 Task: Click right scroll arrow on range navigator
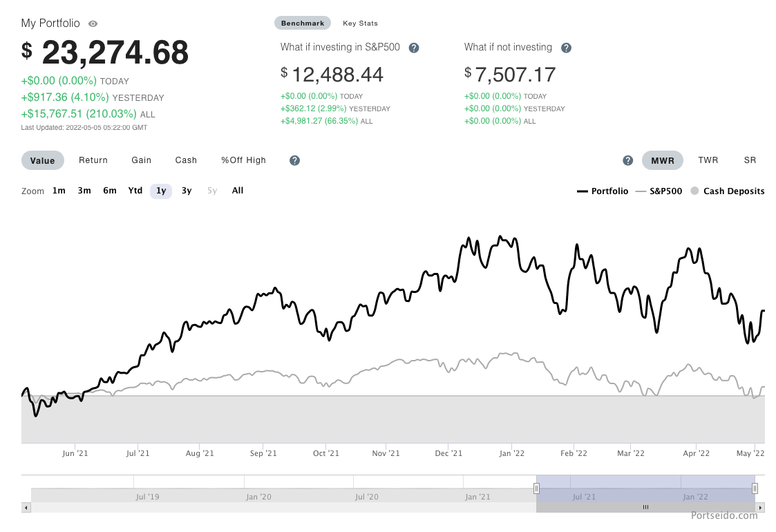coord(760,507)
